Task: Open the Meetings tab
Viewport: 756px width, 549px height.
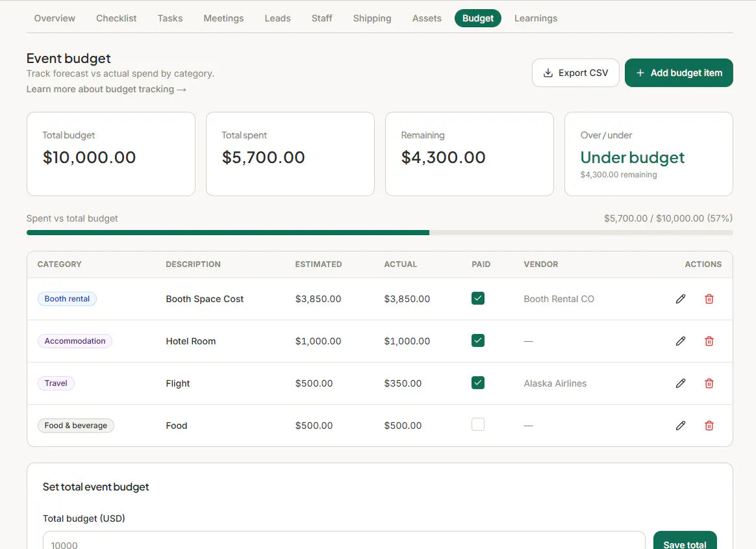Action: [x=223, y=18]
